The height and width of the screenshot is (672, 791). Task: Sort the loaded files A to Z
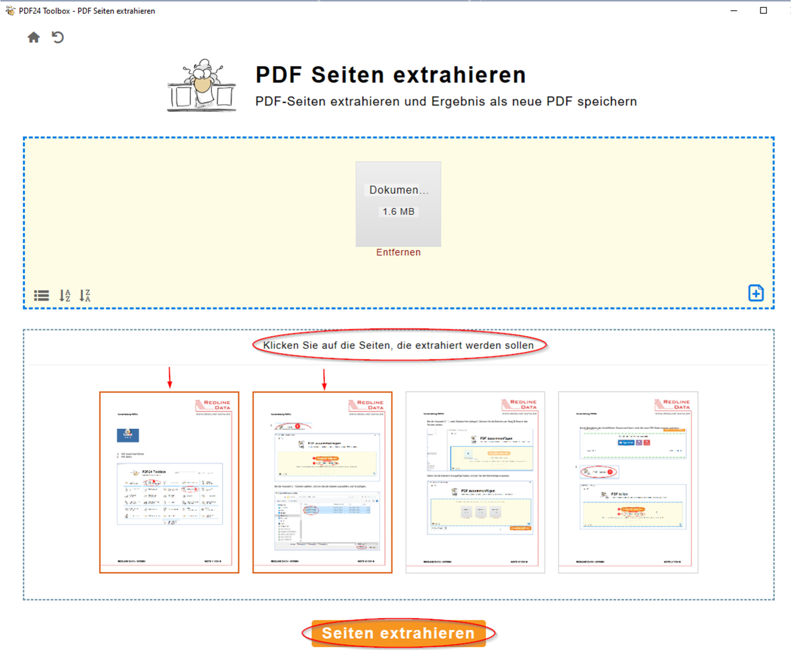(64, 295)
